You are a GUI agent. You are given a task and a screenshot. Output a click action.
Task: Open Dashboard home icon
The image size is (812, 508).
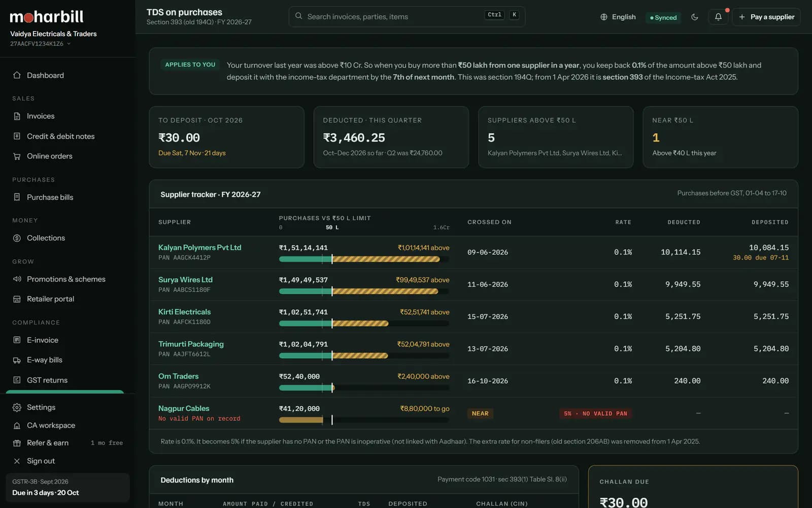coord(17,75)
